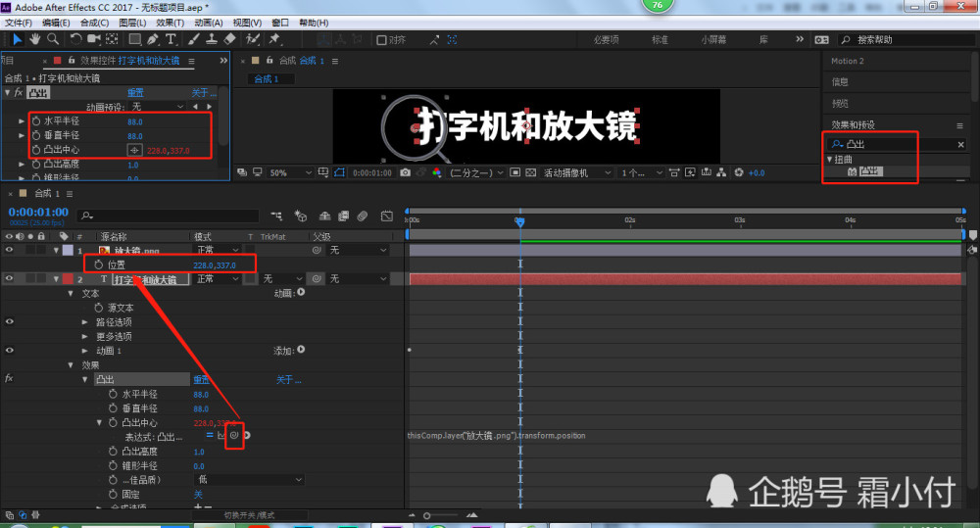Open the 效果(T) menu
The image size is (980, 528).
(x=170, y=23)
